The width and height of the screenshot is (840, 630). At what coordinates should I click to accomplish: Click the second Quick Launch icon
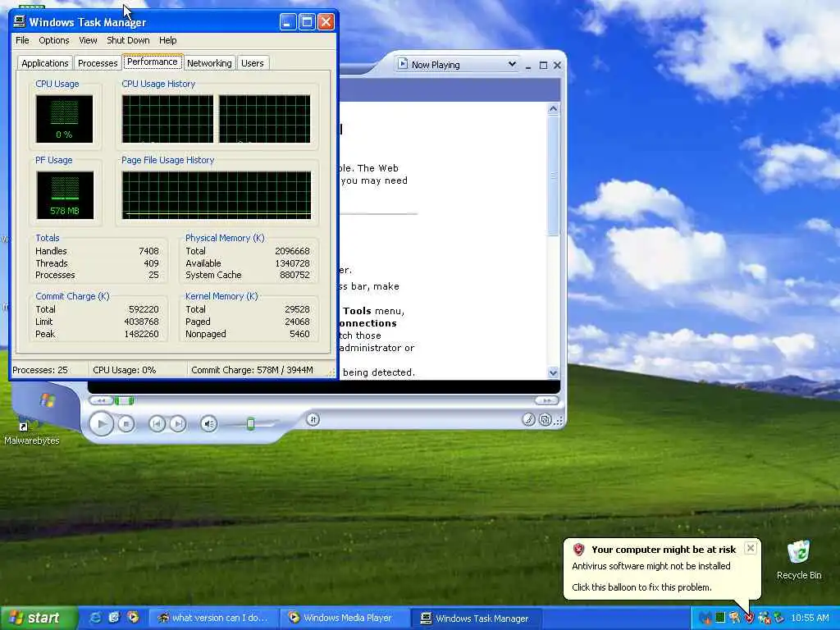coord(114,618)
